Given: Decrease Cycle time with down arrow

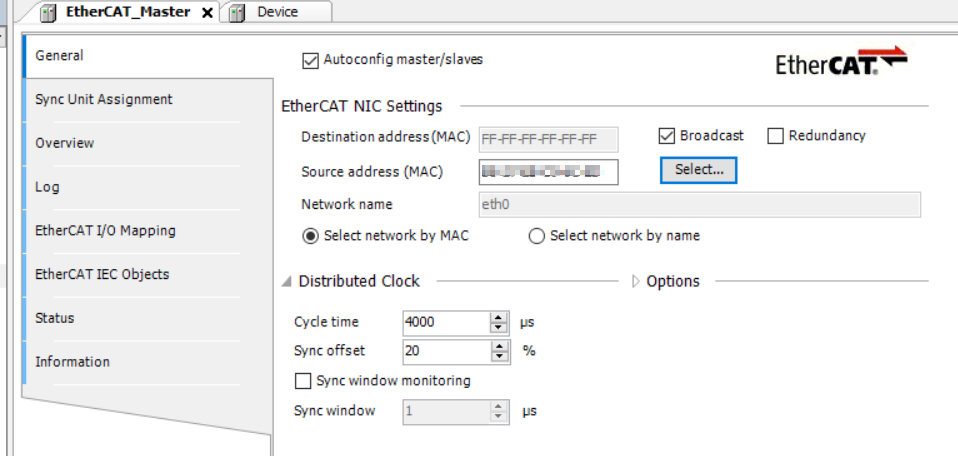Looking at the screenshot, I should (x=500, y=328).
